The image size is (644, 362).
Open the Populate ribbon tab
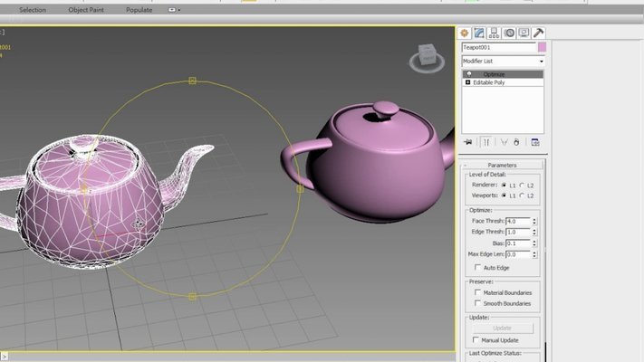click(139, 10)
